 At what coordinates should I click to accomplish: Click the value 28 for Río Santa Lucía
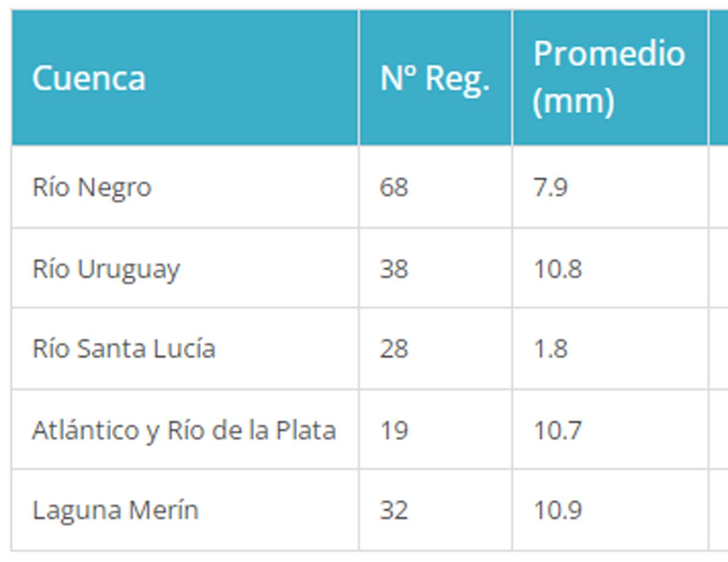pyautogui.click(x=394, y=349)
